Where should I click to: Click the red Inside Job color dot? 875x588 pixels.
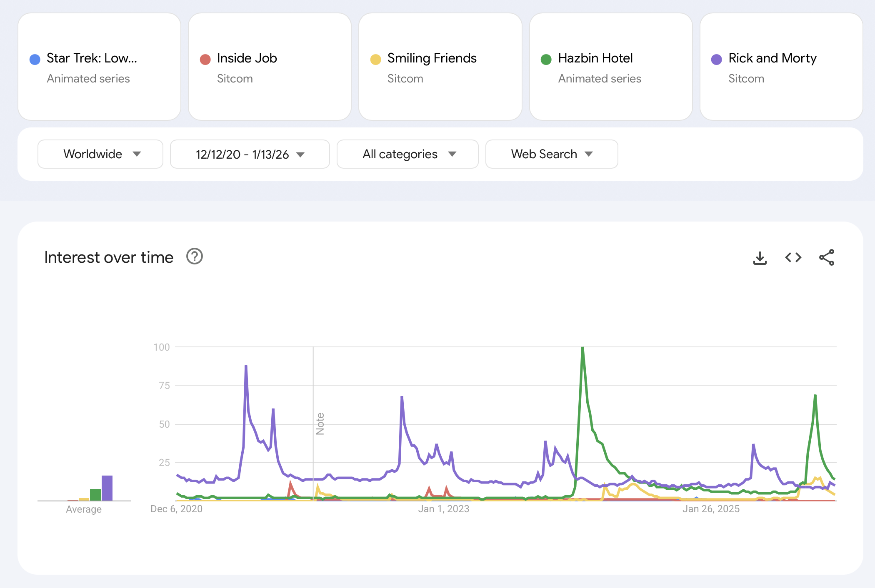pyautogui.click(x=205, y=60)
